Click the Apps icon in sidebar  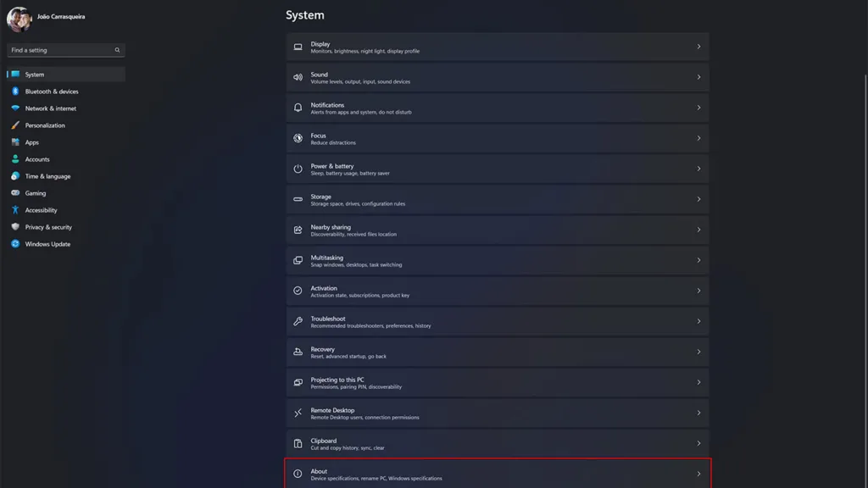[x=15, y=142]
